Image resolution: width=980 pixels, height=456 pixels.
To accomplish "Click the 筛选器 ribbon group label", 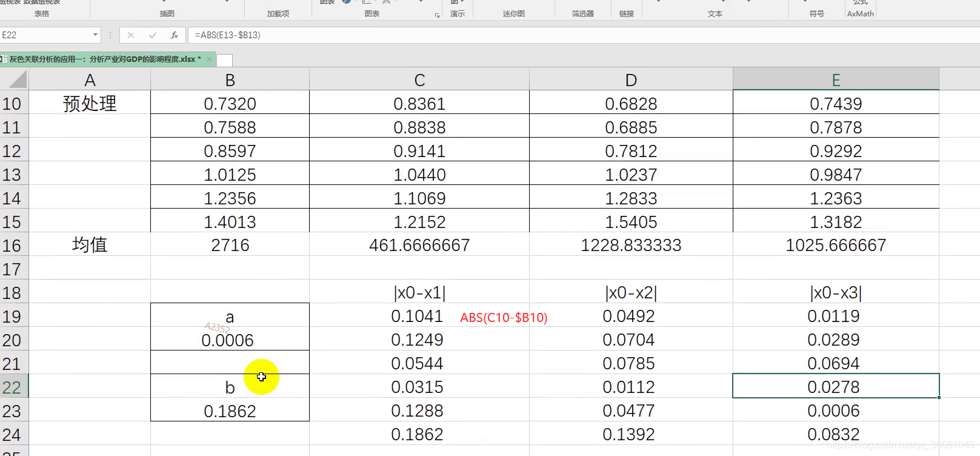I will tap(582, 13).
